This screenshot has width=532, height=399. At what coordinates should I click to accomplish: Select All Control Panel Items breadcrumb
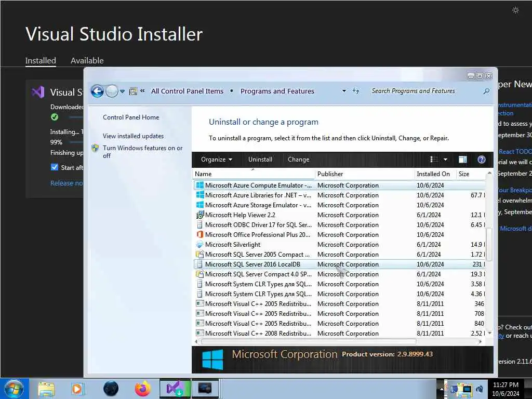187,91
